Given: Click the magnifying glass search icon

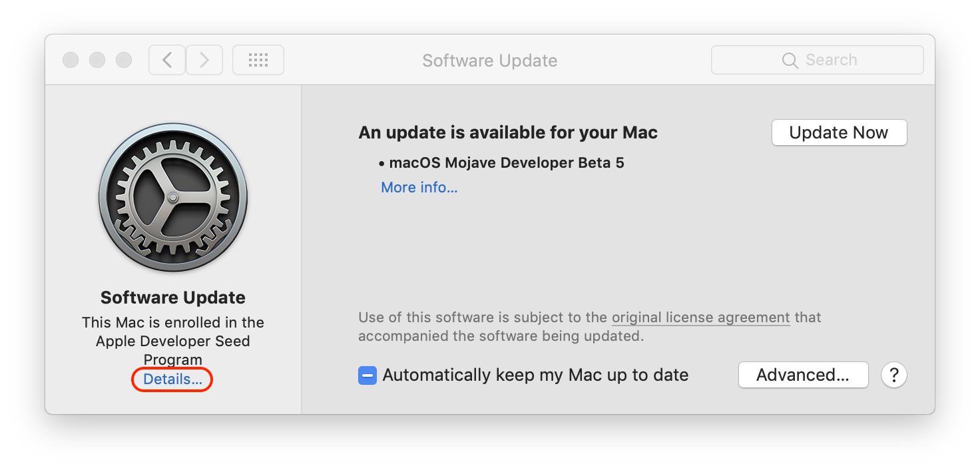Looking at the screenshot, I should coord(790,61).
